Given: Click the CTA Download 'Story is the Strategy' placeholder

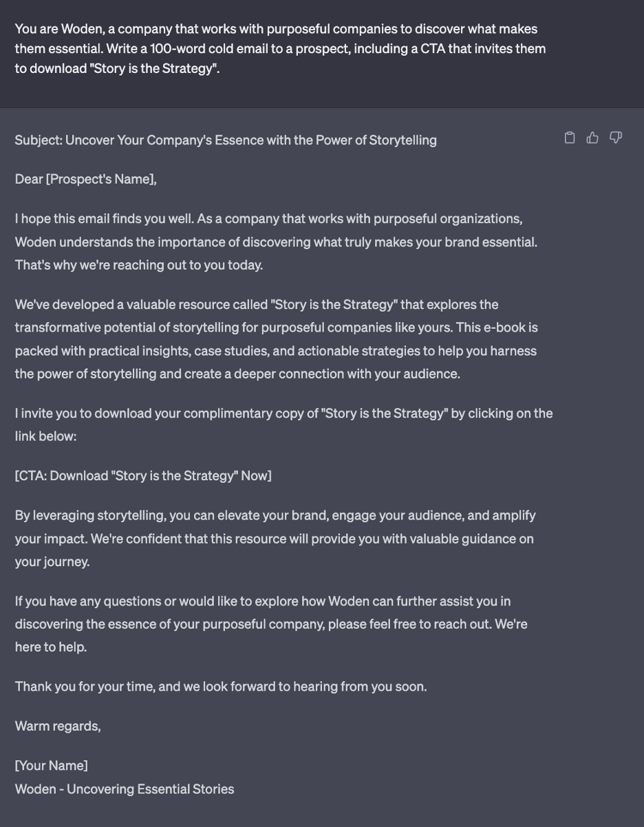Looking at the screenshot, I should coord(143,476).
